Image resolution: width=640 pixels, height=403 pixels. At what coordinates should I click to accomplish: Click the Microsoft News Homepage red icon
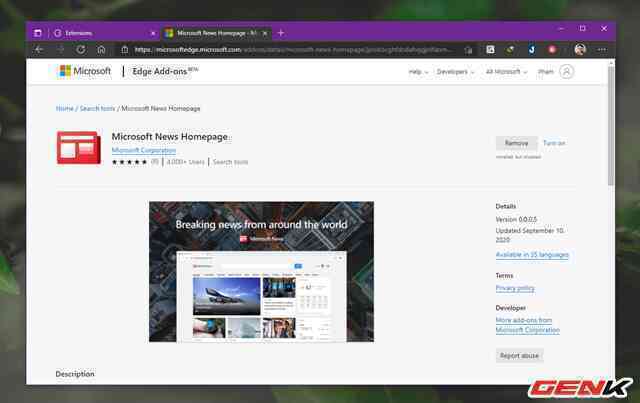tap(79, 147)
